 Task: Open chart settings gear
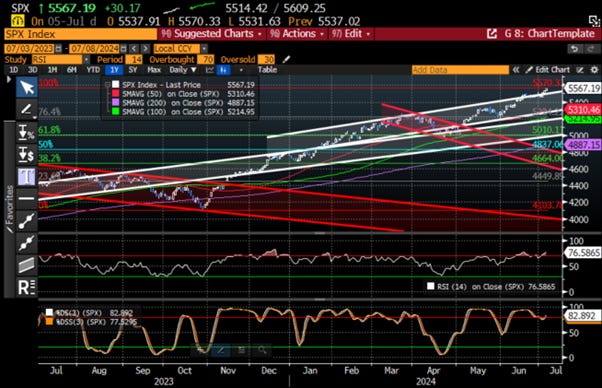[594, 70]
